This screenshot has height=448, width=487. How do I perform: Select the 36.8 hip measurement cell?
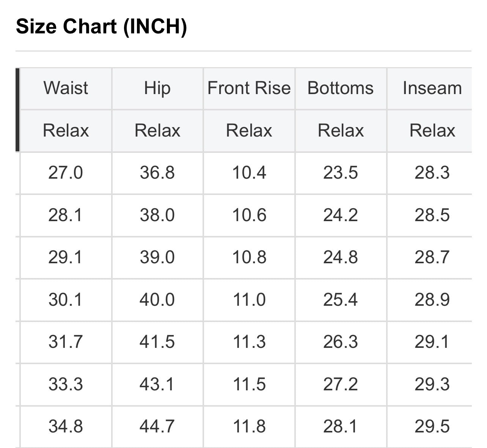157,173
